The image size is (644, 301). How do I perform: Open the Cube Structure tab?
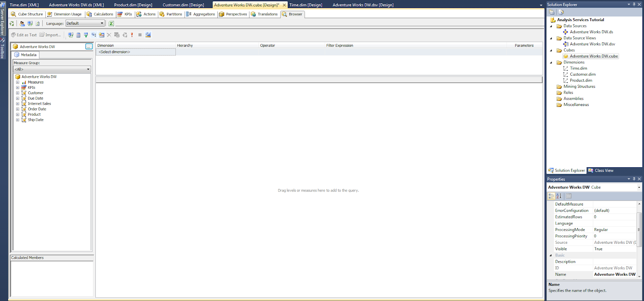pyautogui.click(x=27, y=14)
